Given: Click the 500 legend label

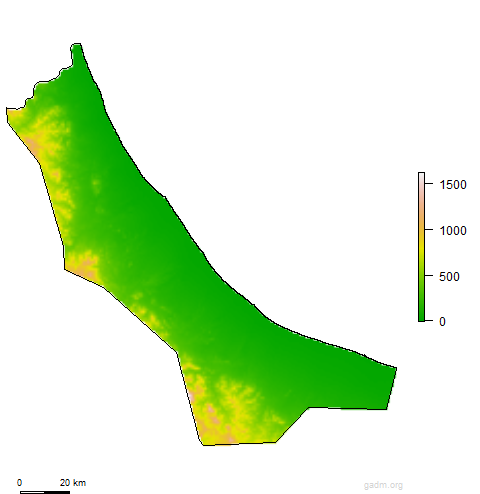Looking at the screenshot, I should pyautogui.click(x=449, y=277).
